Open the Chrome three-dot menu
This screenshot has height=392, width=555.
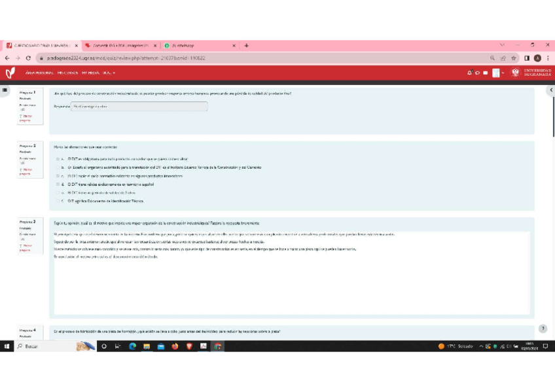click(x=548, y=58)
